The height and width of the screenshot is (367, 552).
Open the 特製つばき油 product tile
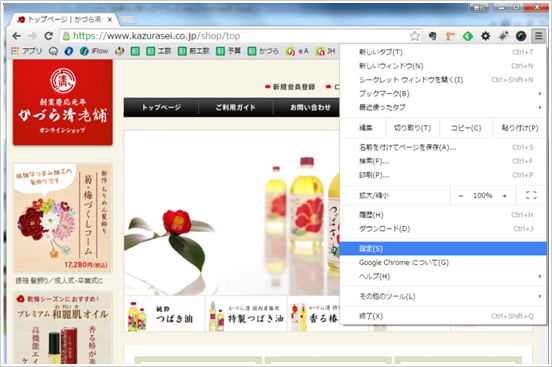click(x=246, y=314)
